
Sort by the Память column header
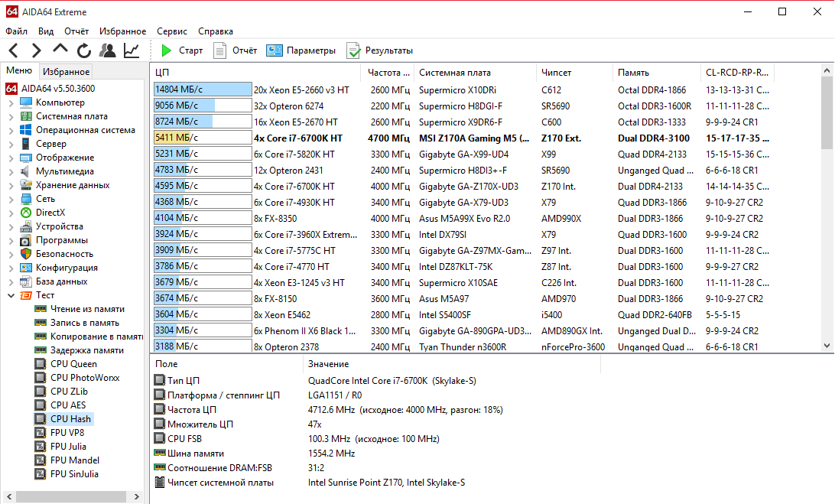coord(657,73)
